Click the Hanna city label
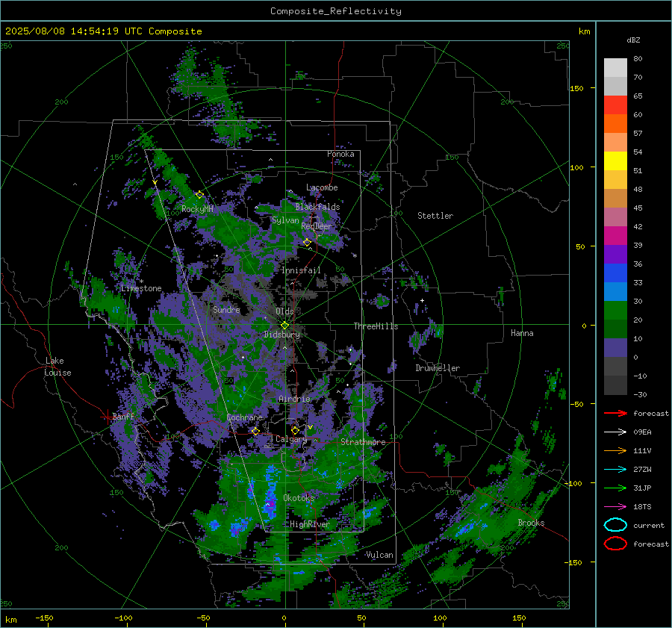The height and width of the screenshot is (628, 672). click(x=522, y=333)
